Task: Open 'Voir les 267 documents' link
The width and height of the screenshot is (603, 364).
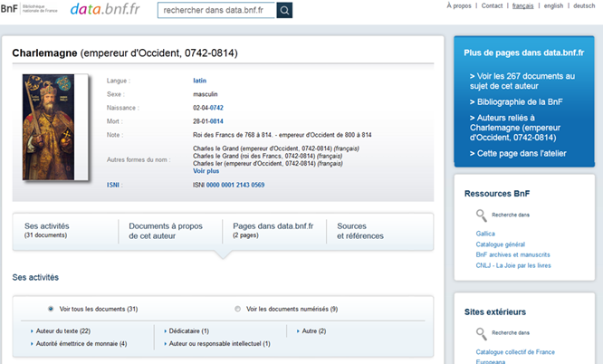Action: click(522, 81)
